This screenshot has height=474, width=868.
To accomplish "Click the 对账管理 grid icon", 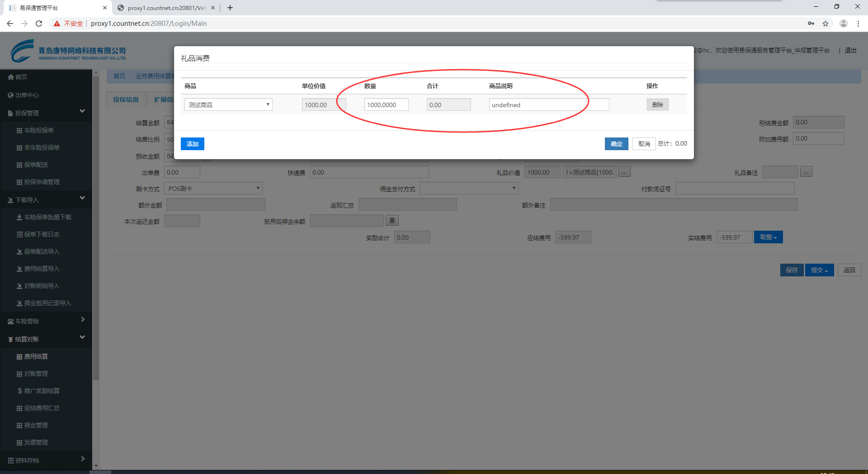I will coord(19,374).
